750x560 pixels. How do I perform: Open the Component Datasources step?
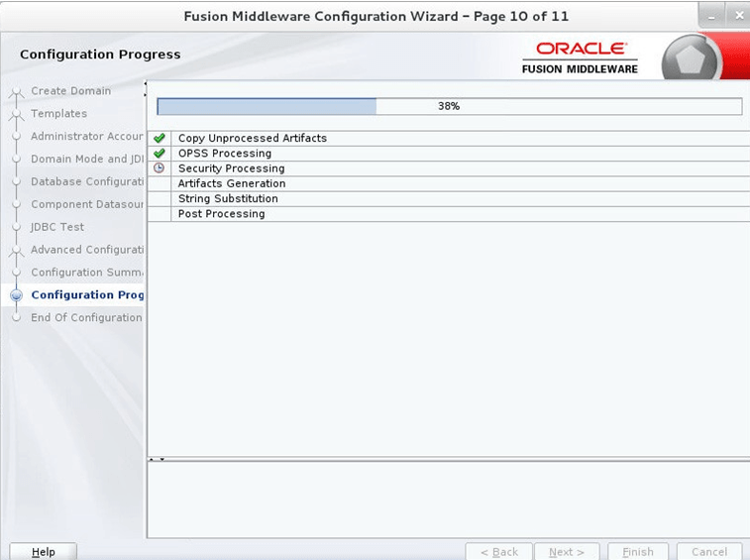[x=87, y=204]
